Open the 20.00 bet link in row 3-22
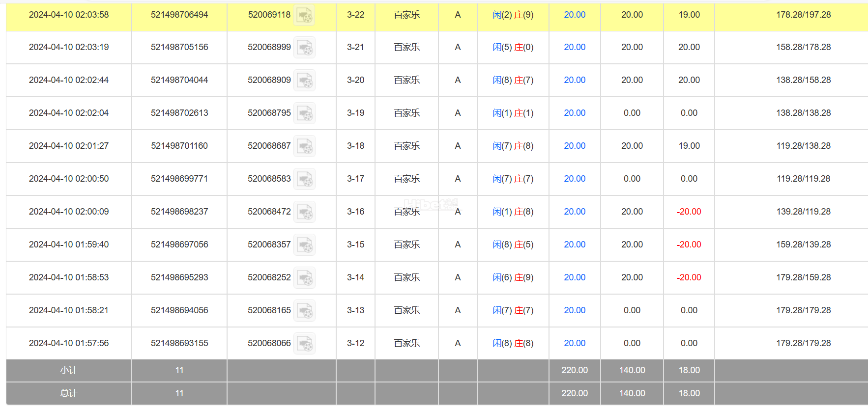Viewport: 868px width, 409px height. tap(575, 15)
